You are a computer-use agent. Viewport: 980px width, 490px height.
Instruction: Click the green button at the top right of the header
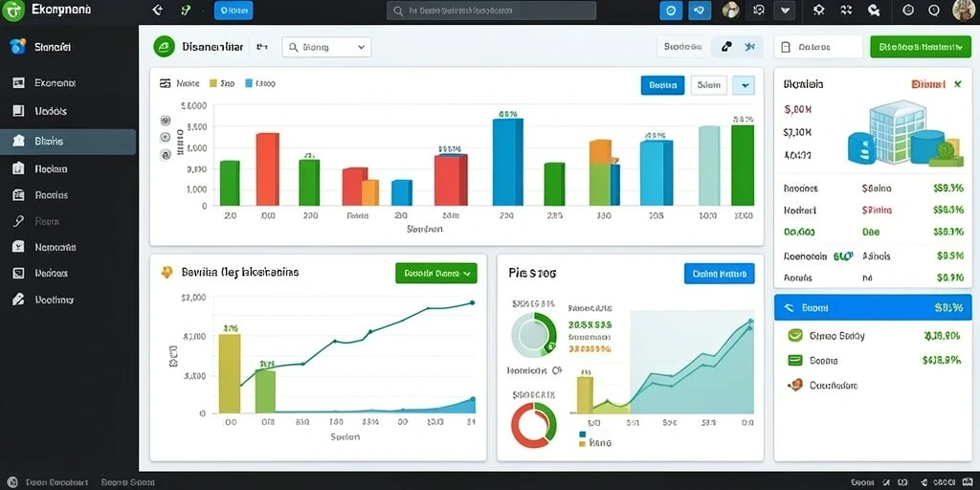click(x=920, y=47)
